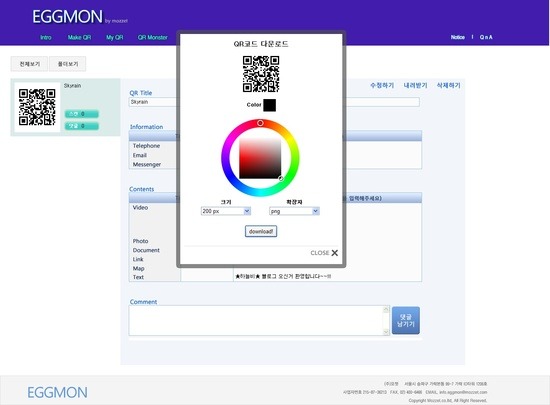Viewport: 550px width, 405px height.
Task: Click the ★하늘비★ blog welcome text
Action: 283,276
